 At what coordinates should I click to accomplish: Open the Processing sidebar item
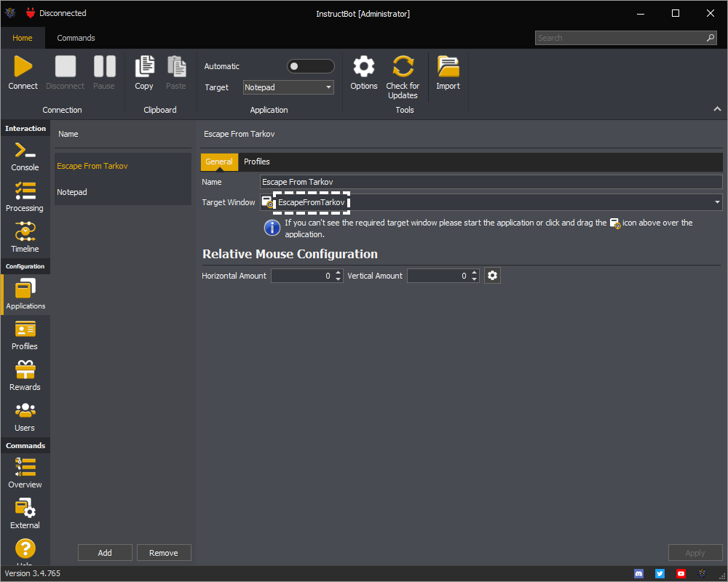(x=25, y=197)
